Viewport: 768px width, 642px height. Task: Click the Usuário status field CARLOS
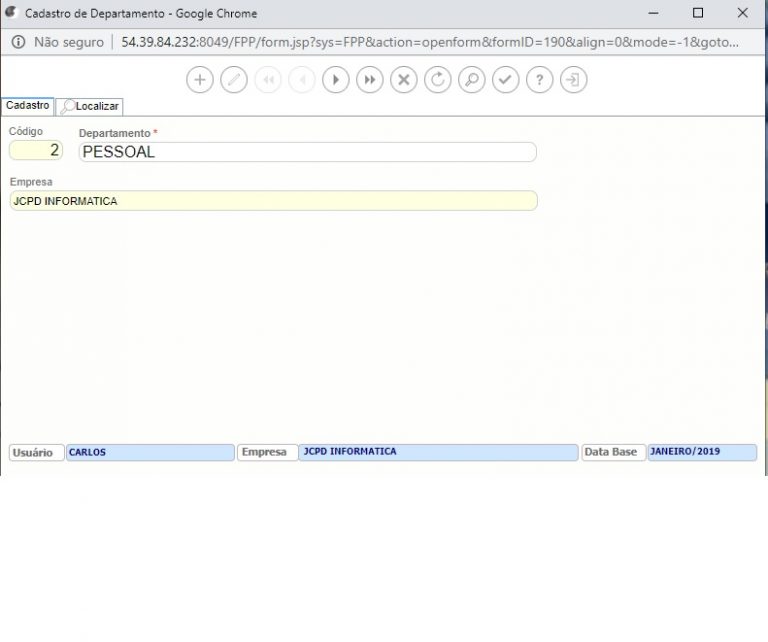click(150, 452)
